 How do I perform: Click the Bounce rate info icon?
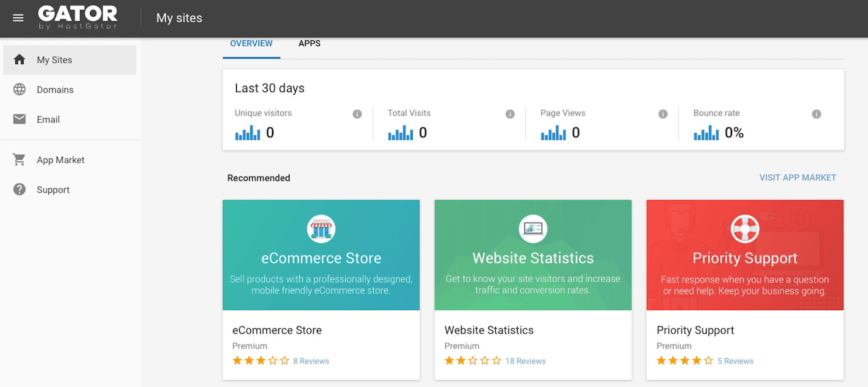tap(816, 114)
